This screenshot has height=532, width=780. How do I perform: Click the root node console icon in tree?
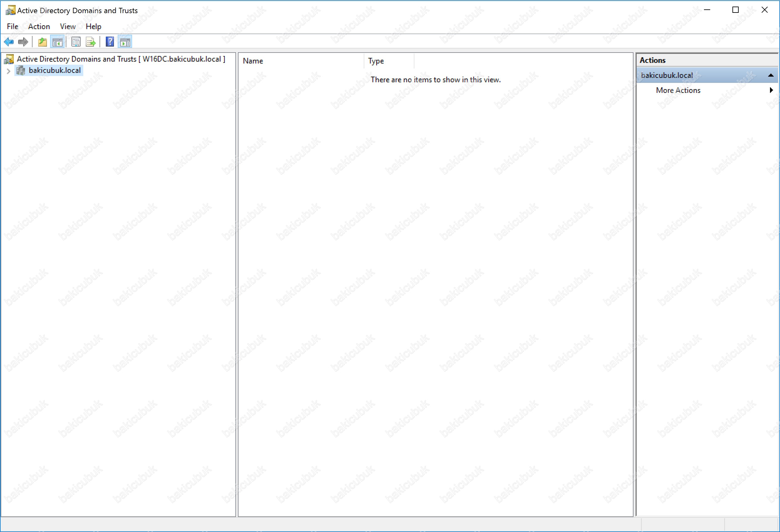(9, 59)
